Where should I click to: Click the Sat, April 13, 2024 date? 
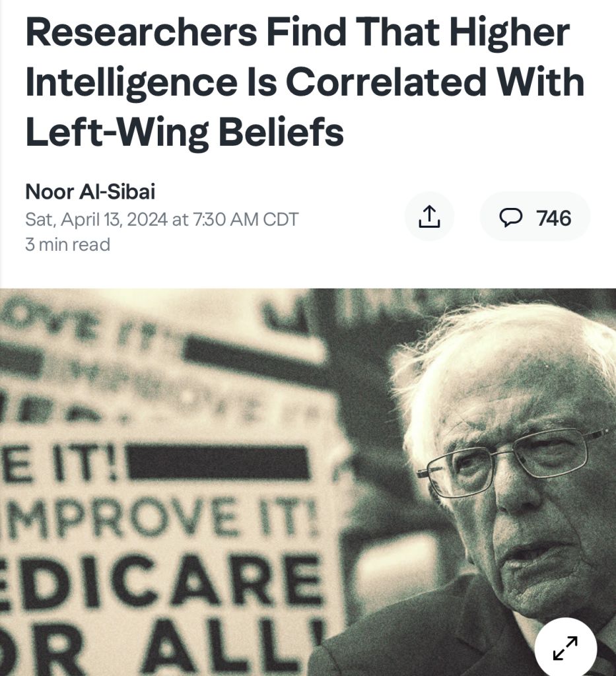click(96, 219)
